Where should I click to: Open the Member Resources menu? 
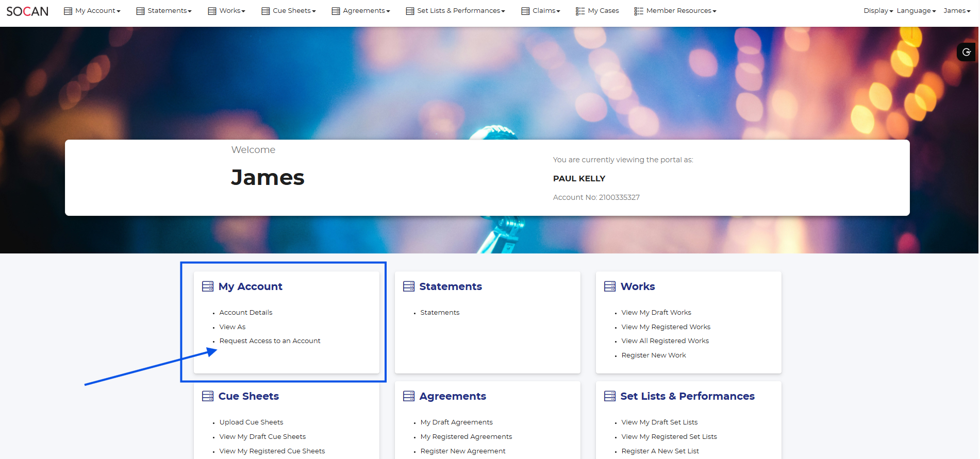tap(680, 11)
